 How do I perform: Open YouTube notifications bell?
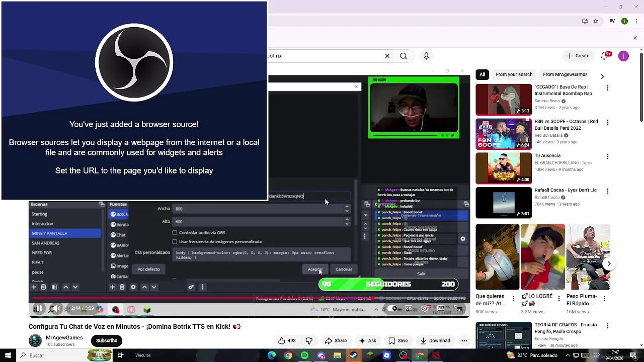coord(605,56)
